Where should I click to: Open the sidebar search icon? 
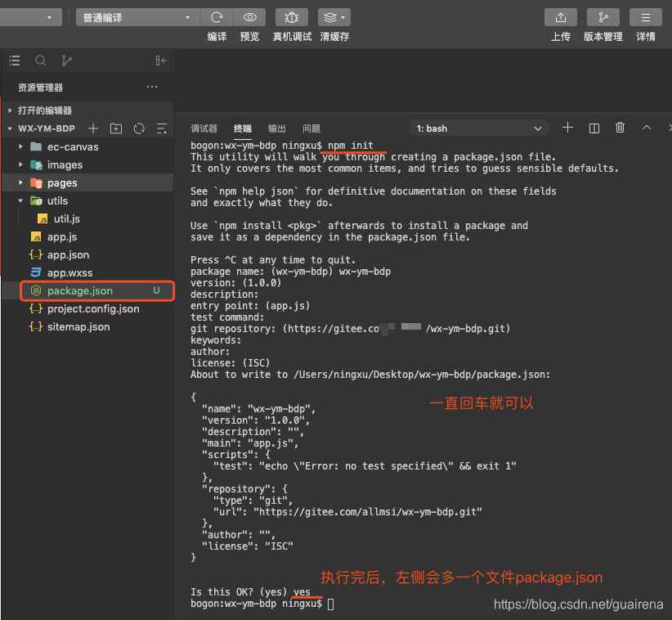40,61
